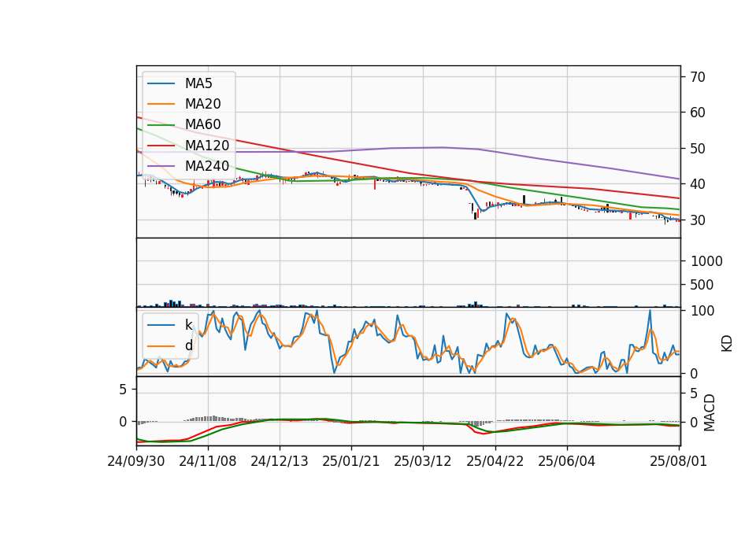Screen dimensions: 756x543
Task: Click the 25/04/22 date label
Action: [x=495, y=461]
